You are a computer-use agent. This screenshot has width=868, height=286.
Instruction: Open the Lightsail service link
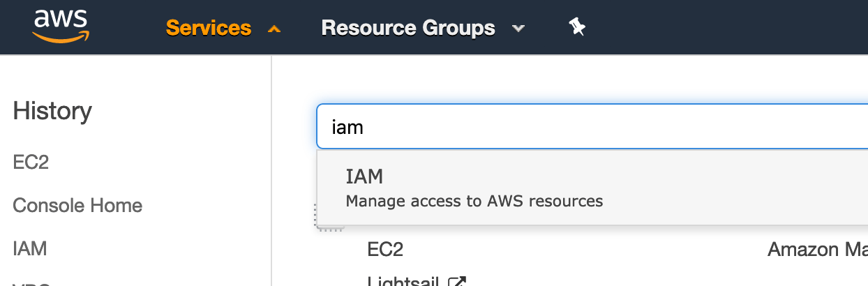tap(403, 280)
